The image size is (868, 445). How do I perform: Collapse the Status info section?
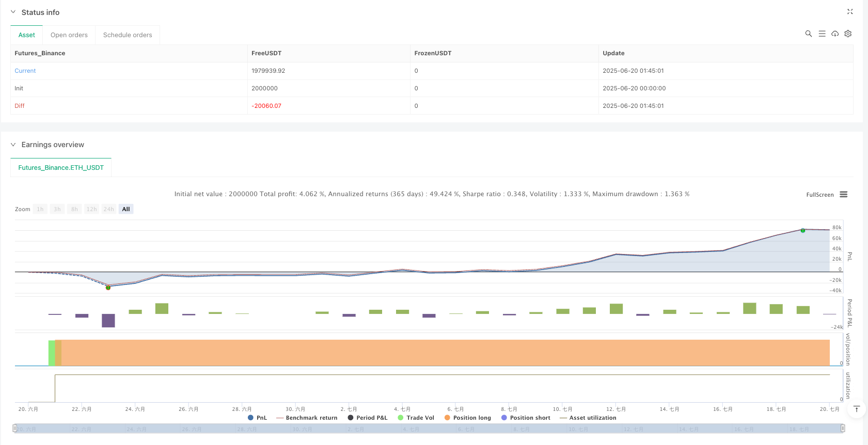coord(13,12)
